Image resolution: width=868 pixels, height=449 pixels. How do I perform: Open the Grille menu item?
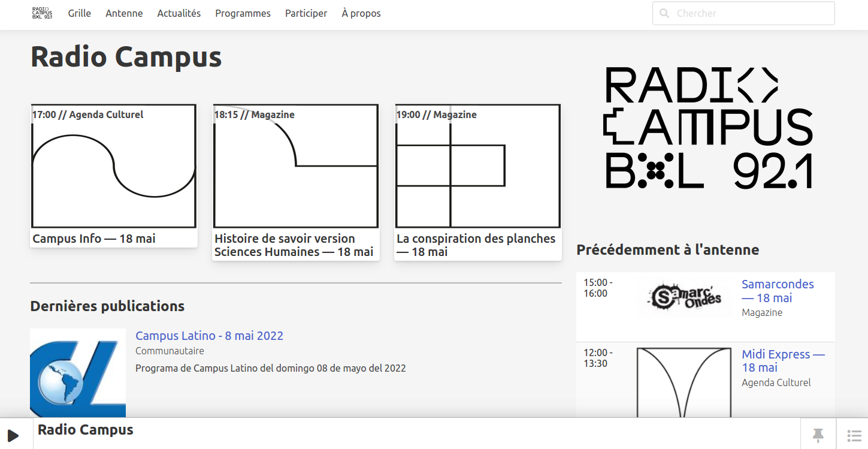pyautogui.click(x=79, y=13)
